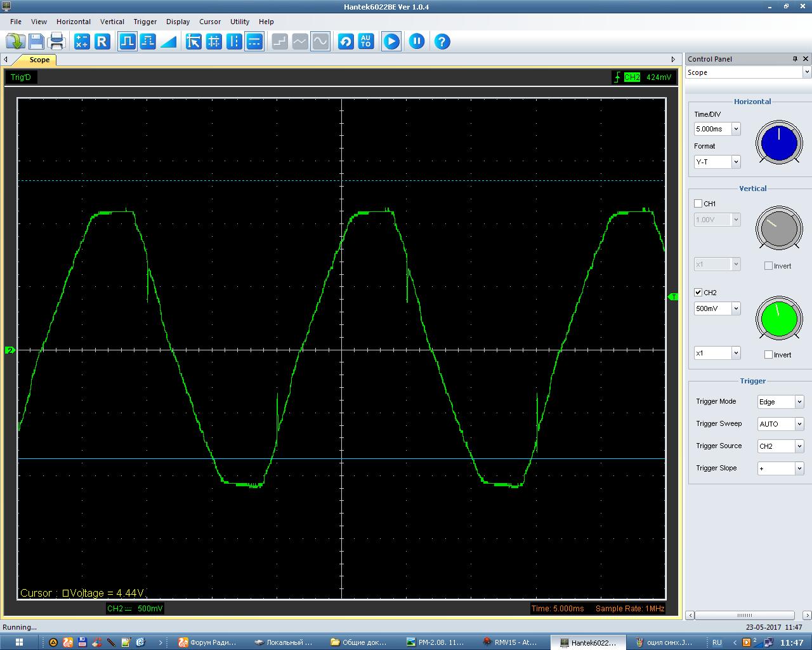Switch to Hantek6022 taskbar button

click(588, 642)
